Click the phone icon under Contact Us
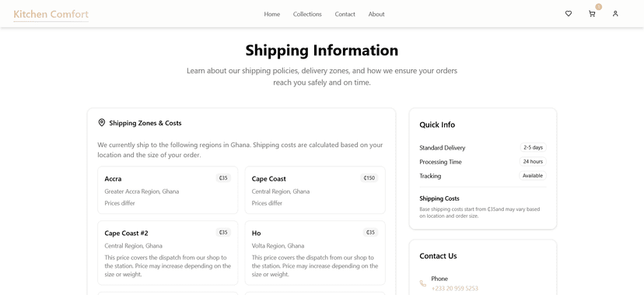644x295 pixels. [x=423, y=283]
